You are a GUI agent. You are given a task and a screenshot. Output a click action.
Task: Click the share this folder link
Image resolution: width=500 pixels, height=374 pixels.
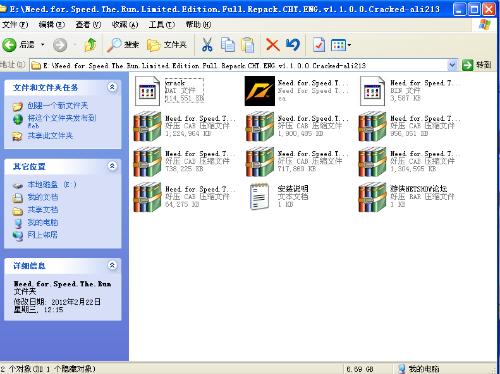(x=50, y=136)
